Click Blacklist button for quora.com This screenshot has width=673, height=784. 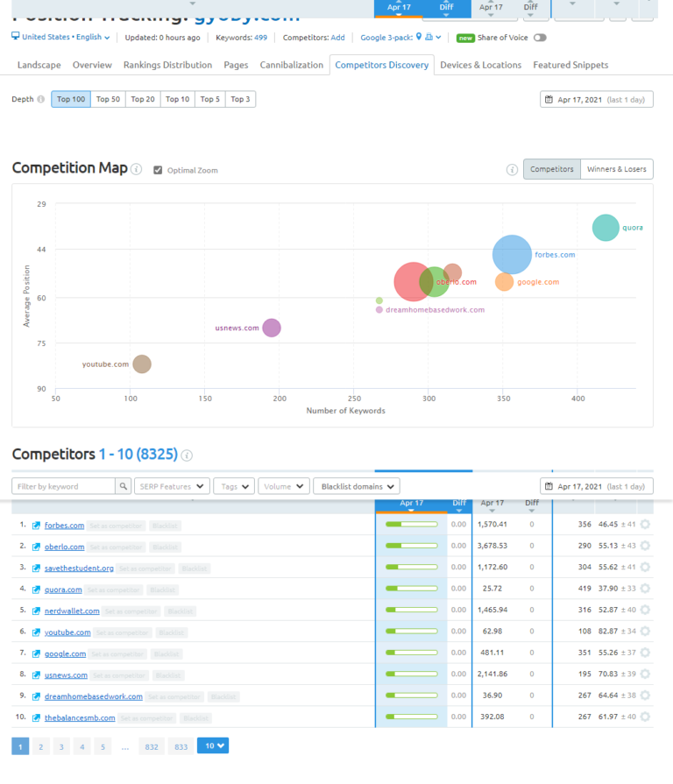pyautogui.click(x=162, y=590)
